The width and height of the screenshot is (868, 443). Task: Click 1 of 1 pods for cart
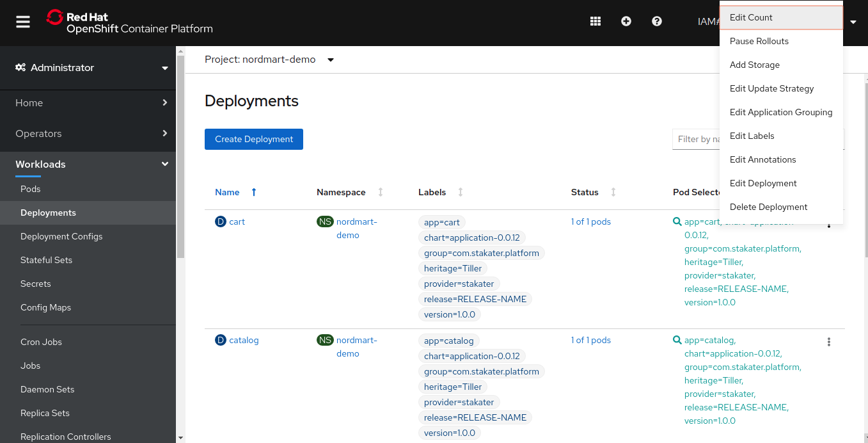[591, 221]
